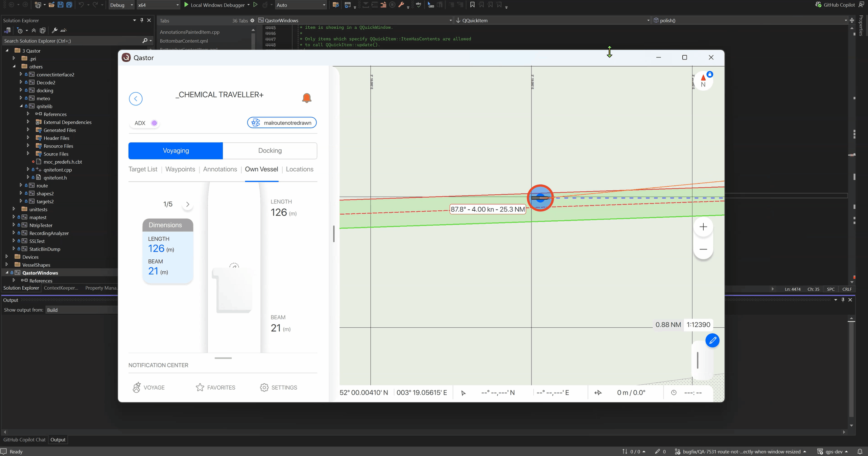Click the Output source Build box
868x456 pixels.
pyautogui.click(x=81, y=310)
